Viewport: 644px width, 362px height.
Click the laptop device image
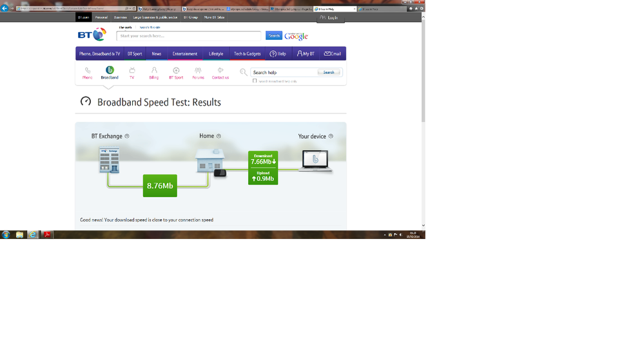[x=315, y=160]
